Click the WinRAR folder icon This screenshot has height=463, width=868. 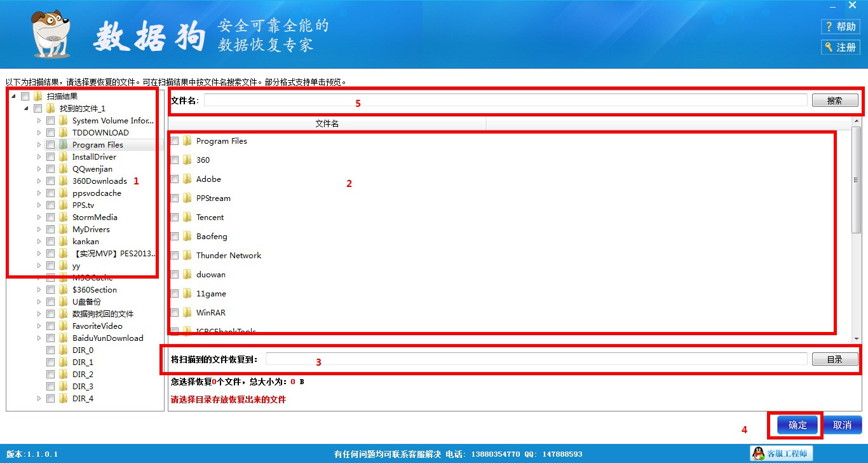click(187, 312)
